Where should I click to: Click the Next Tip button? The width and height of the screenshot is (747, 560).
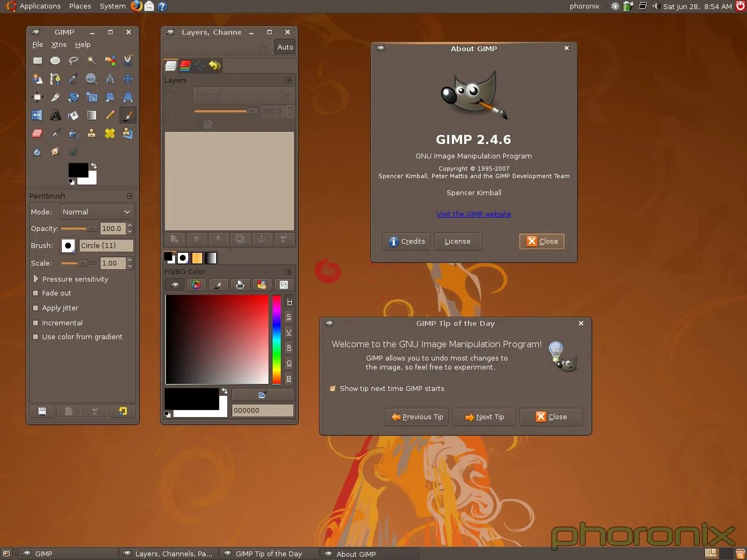click(x=484, y=417)
